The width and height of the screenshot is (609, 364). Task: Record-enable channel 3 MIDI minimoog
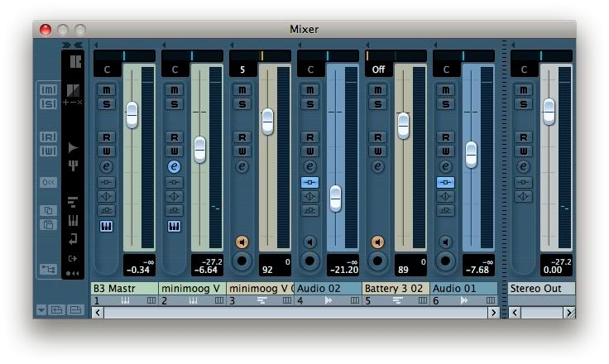click(x=242, y=261)
